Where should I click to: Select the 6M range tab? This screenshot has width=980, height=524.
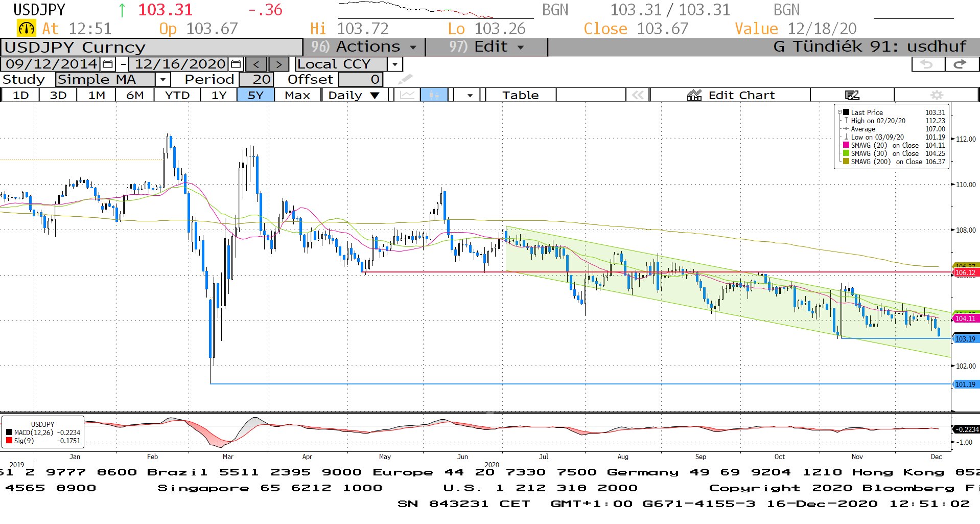coord(135,95)
